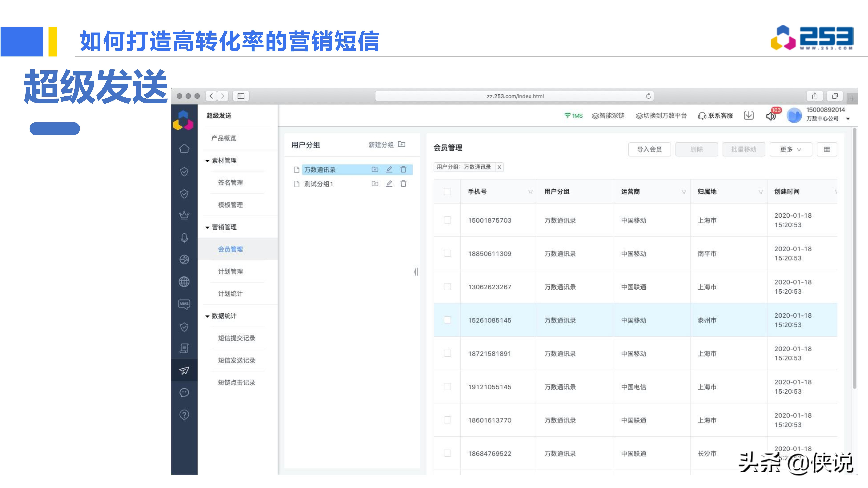Click the new group folder icon
This screenshot has height=488, width=868.
pyautogui.click(x=402, y=144)
